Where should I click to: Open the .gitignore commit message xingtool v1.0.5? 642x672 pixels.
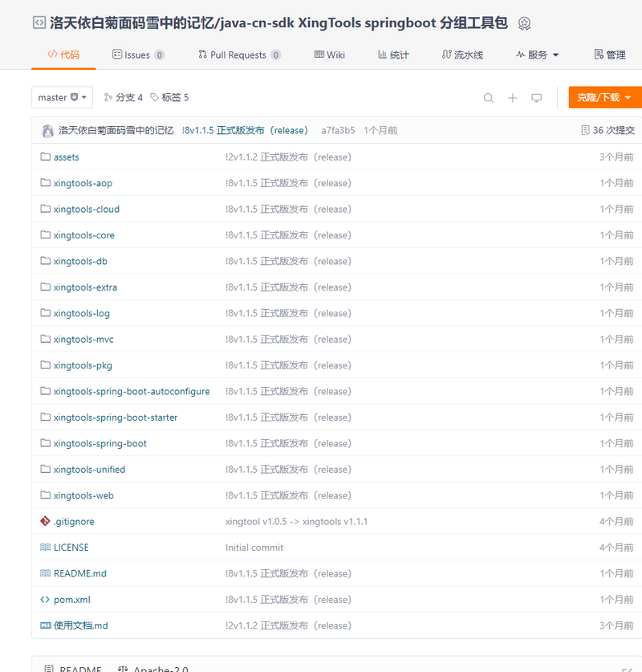(296, 522)
